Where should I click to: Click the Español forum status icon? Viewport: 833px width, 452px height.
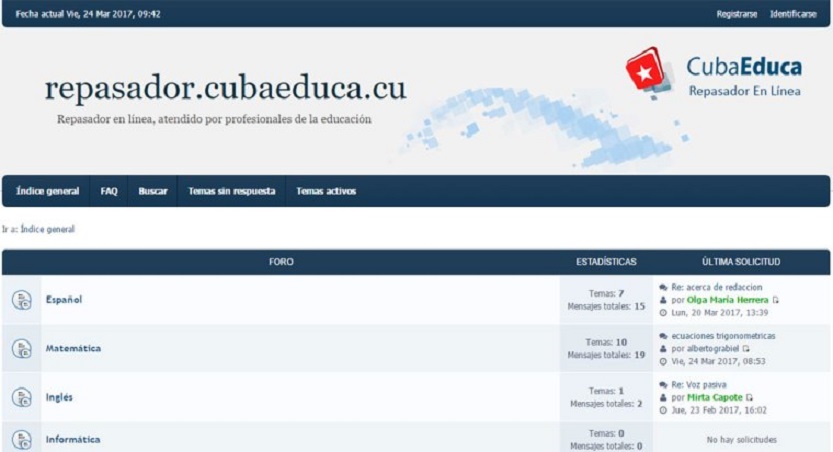21,300
